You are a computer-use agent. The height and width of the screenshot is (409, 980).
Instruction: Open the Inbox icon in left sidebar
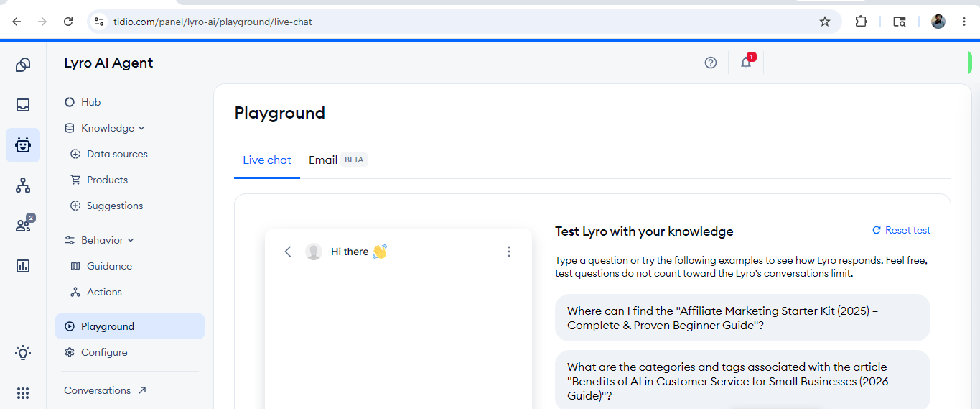point(23,105)
